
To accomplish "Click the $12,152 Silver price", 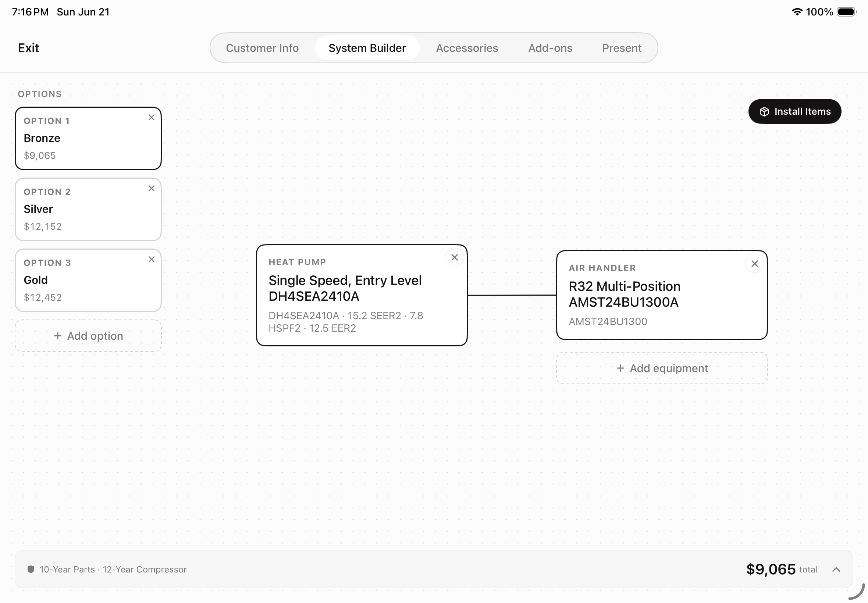I will click(43, 227).
